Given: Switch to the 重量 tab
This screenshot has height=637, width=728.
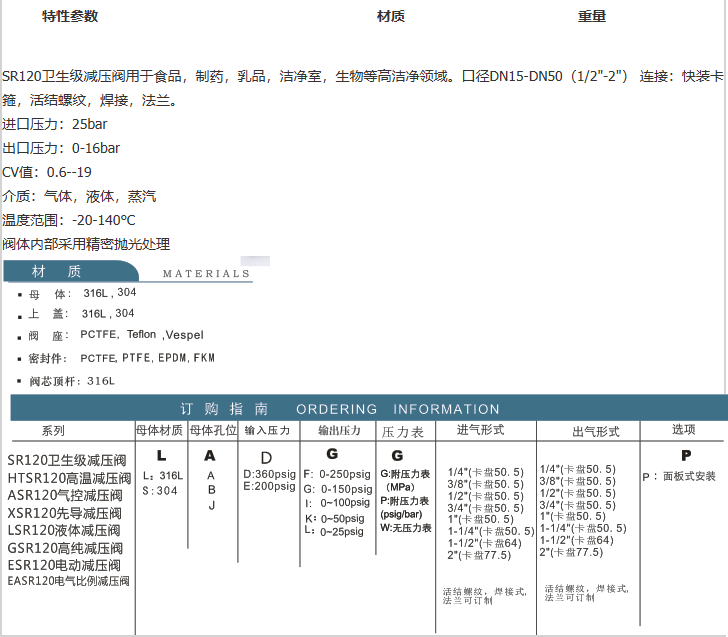Looking at the screenshot, I should (592, 16).
